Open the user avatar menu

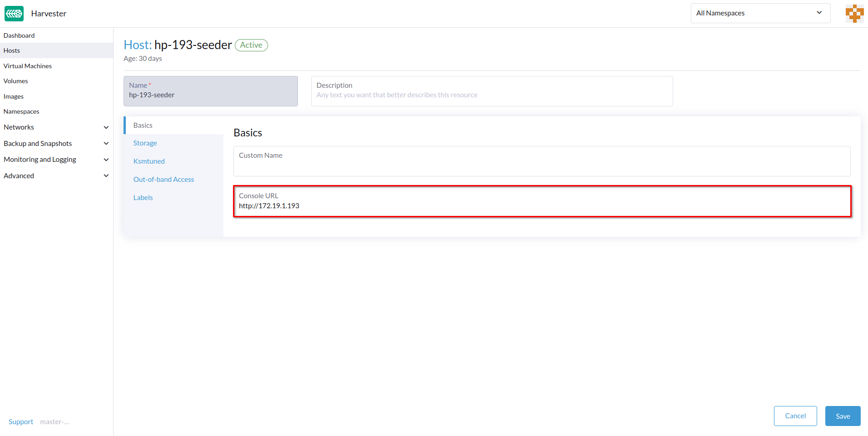point(853,13)
